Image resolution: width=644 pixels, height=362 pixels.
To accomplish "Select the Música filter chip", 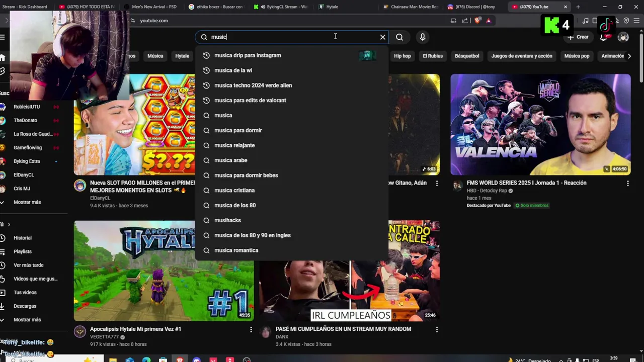I will pos(155,56).
